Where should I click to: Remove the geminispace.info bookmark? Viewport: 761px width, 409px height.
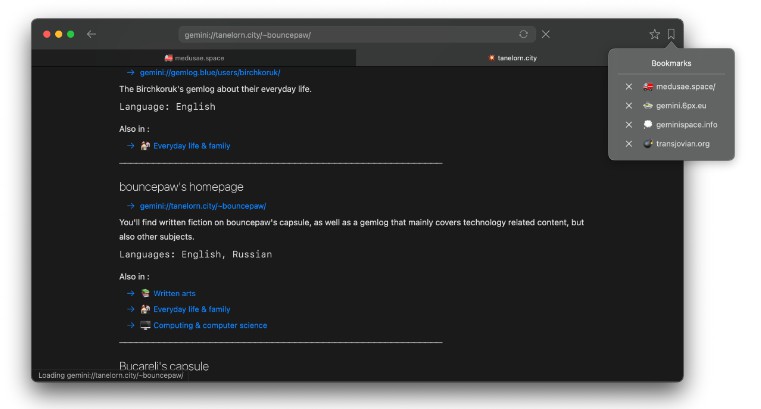pyautogui.click(x=629, y=125)
